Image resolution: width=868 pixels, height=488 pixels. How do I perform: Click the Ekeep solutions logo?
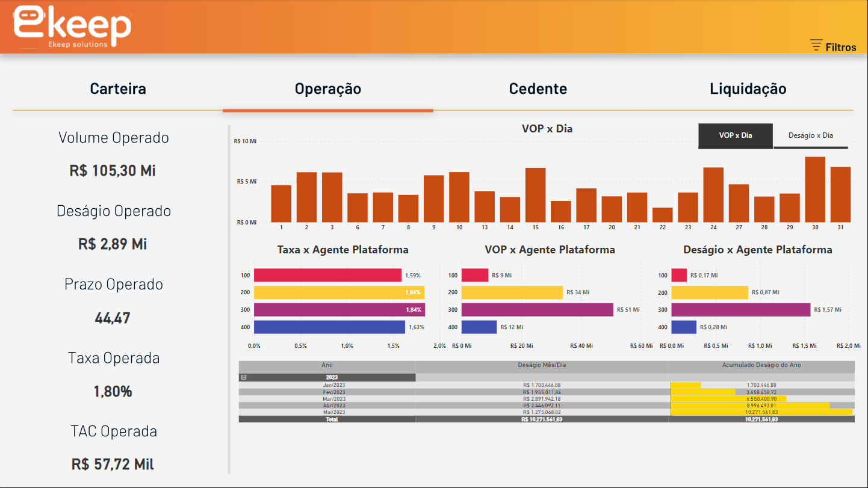[72, 27]
